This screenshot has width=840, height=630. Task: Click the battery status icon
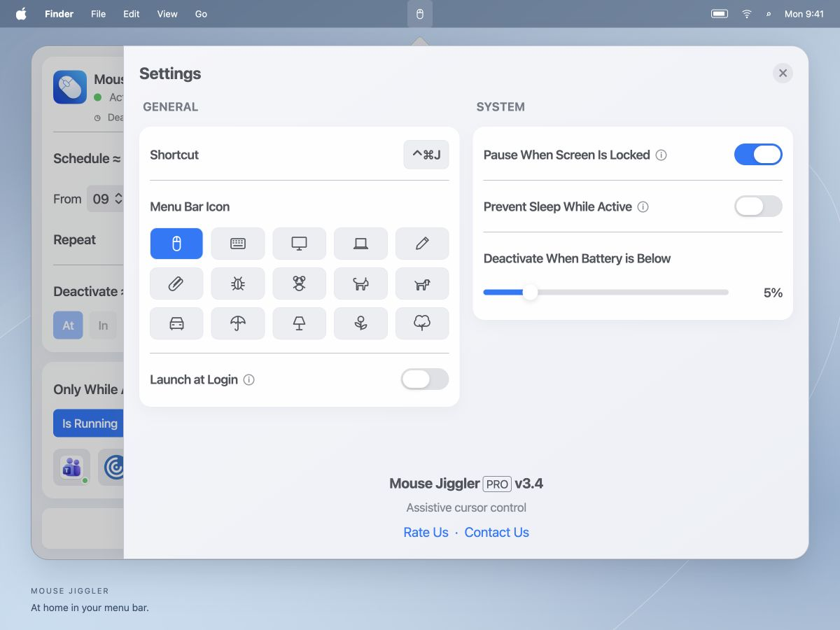pos(720,14)
